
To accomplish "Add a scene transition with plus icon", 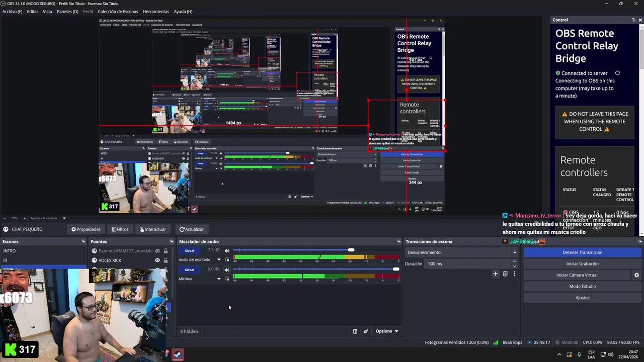I will pyautogui.click(x=496, y=274).
